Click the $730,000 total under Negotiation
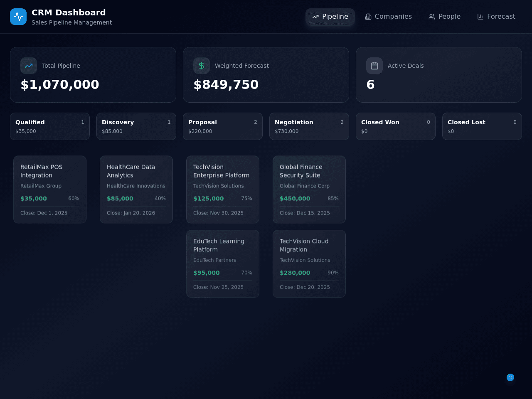 (x=287, y=131)
